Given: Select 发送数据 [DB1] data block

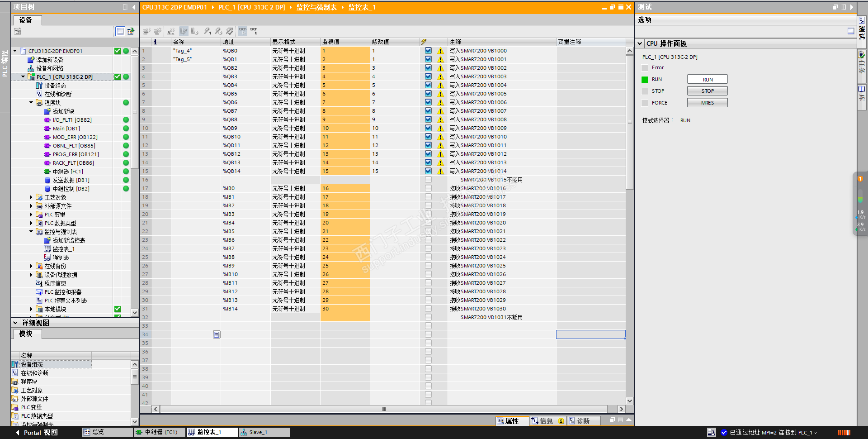Looking at the screenshot, I should click(71, 180).
